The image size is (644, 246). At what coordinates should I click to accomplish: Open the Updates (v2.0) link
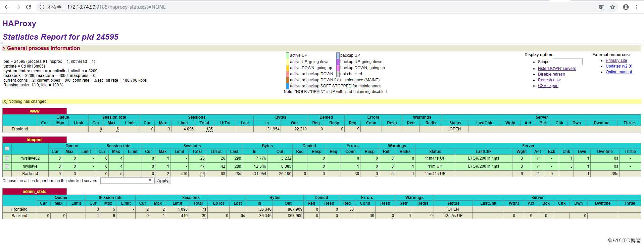[x=619, y=66]
